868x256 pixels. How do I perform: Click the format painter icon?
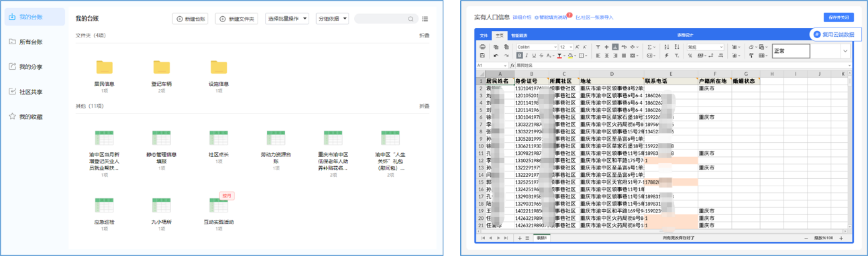tap(751, 56)
